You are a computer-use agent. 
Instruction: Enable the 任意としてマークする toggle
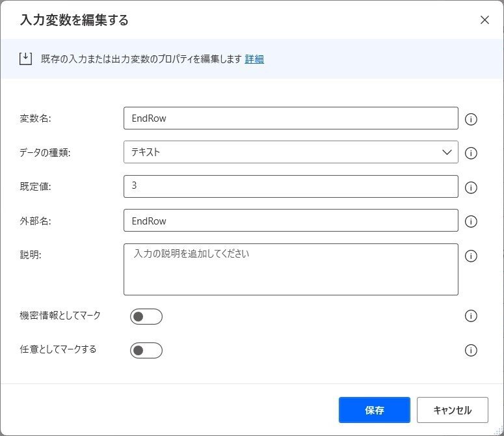[x=146, y=351]
